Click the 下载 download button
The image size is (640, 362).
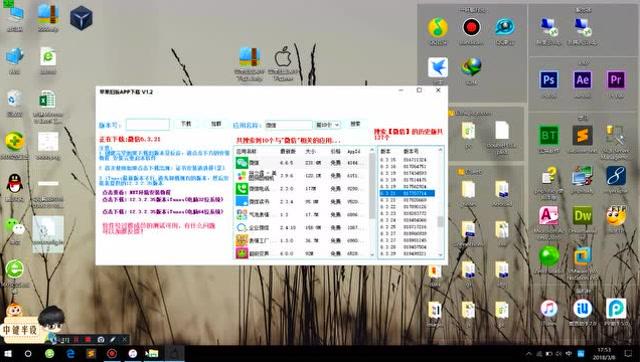click(186, 124)
